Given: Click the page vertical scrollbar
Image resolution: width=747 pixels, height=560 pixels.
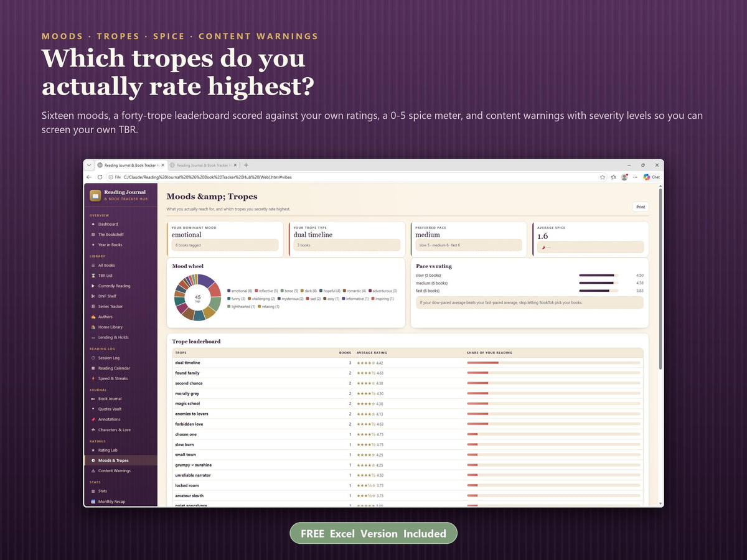Looking at the screenshot, I should click(661, 280).
